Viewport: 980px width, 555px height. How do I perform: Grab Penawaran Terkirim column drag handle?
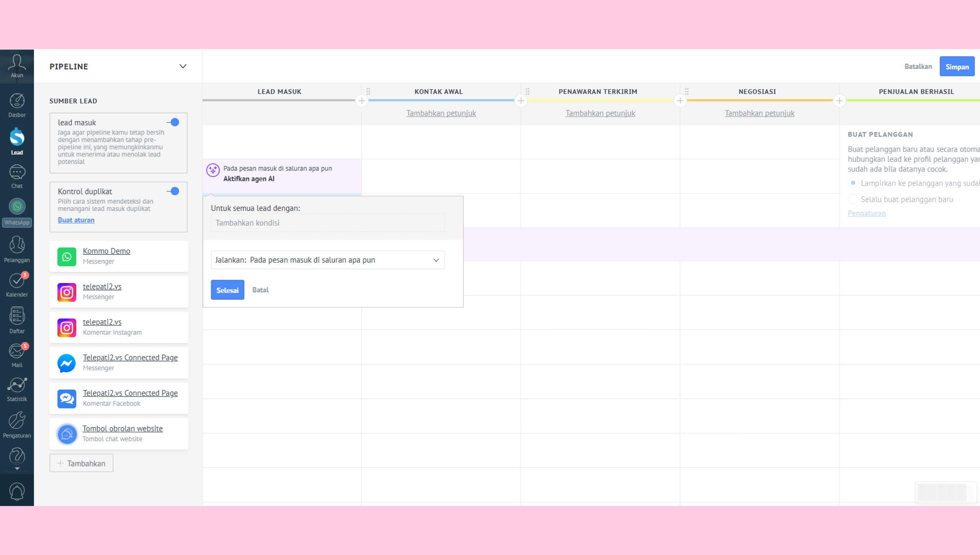point(527,92)
